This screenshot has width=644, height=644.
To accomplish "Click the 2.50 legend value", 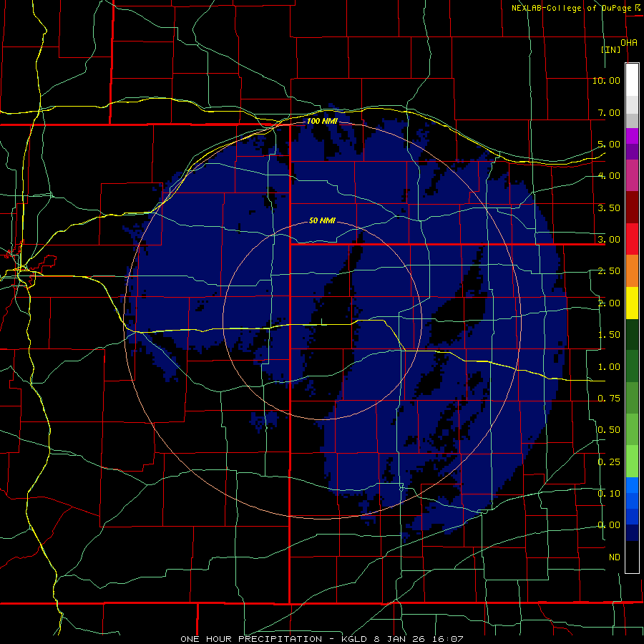I will pyautogui.click(x=609, y=271).
